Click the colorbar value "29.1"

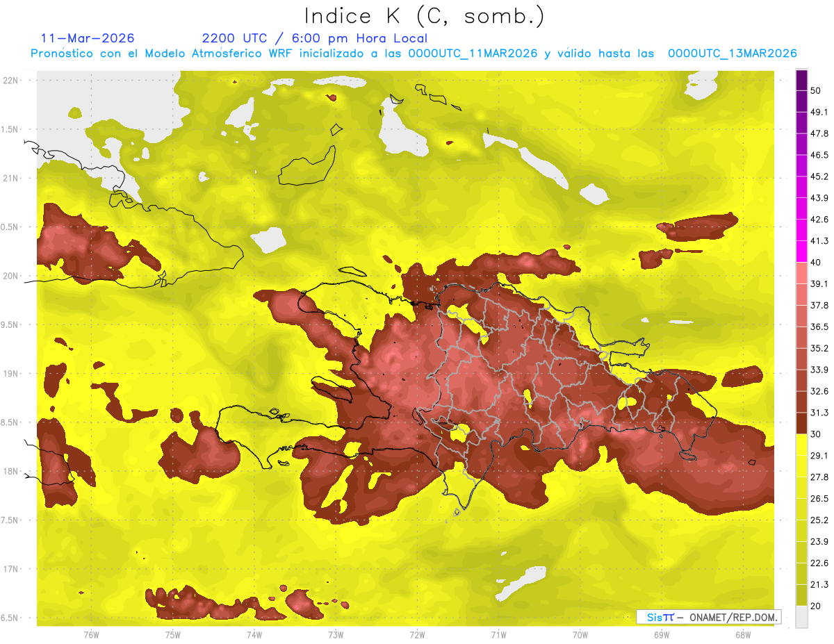(819, 456)
